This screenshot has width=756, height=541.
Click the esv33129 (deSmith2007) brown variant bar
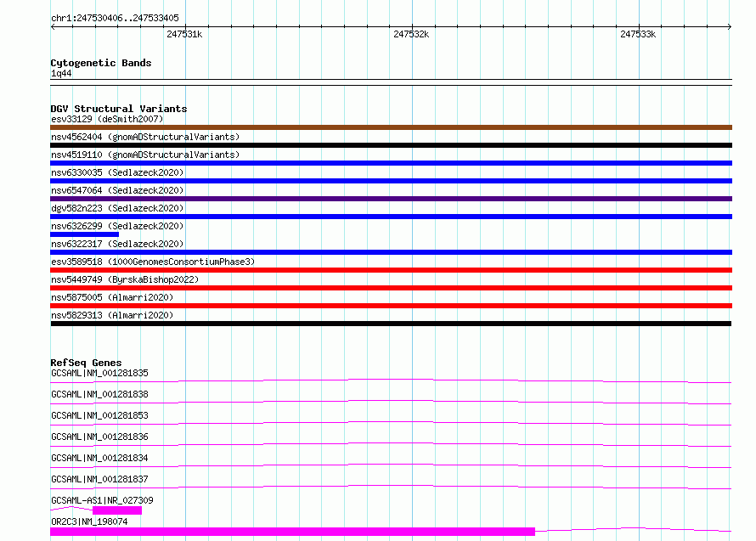tap(391, 127)
